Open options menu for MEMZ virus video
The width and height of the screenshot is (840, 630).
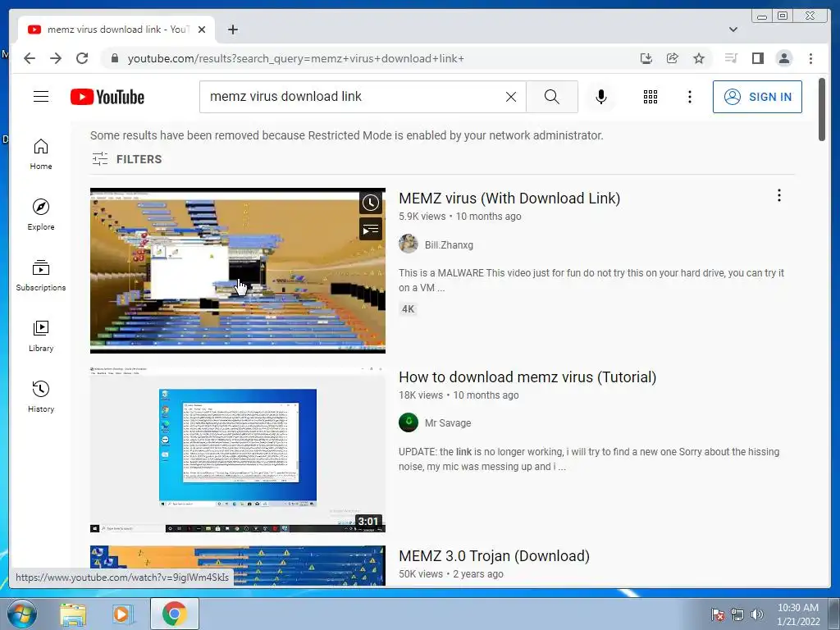pos(779,195)
